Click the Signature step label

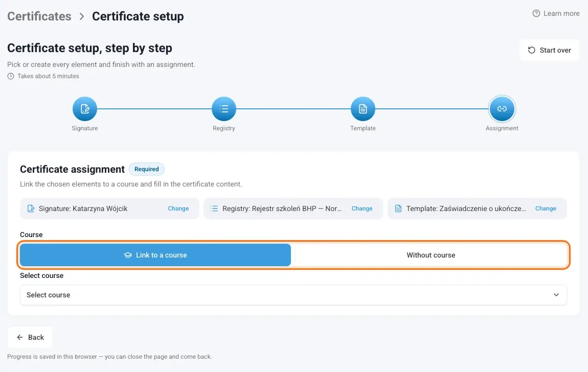click(85, 128)
